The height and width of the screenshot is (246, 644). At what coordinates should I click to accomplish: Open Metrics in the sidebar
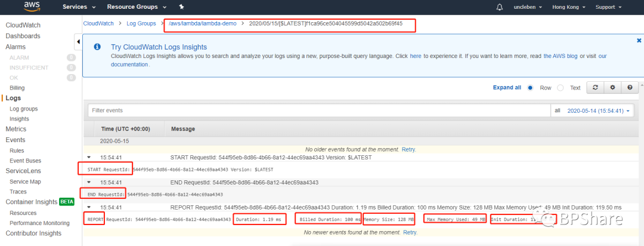point(16,129)
